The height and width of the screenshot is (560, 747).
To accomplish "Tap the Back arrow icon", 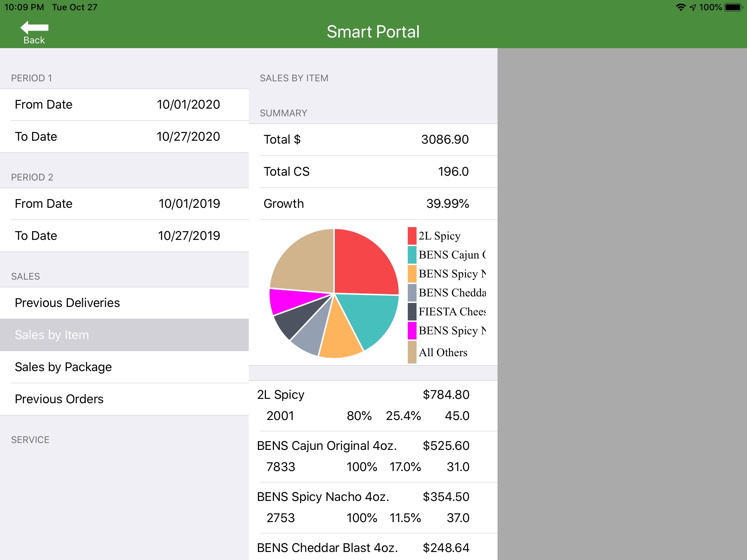I will (x=34, y=27).
